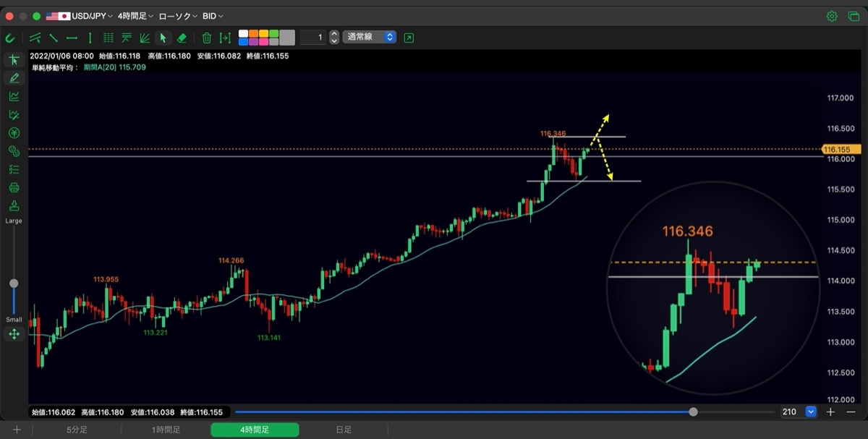Add a new chart tab
Screen dimensions: 868x439
coord(17,430)
